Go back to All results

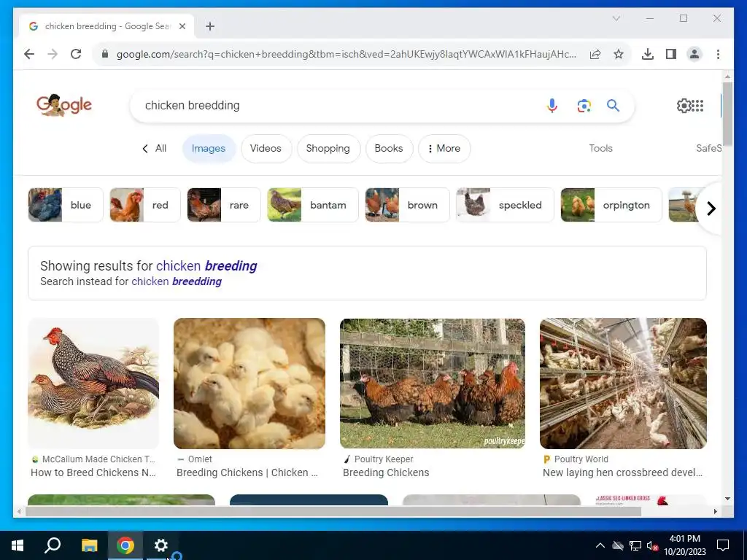click(x=155, y=149)
